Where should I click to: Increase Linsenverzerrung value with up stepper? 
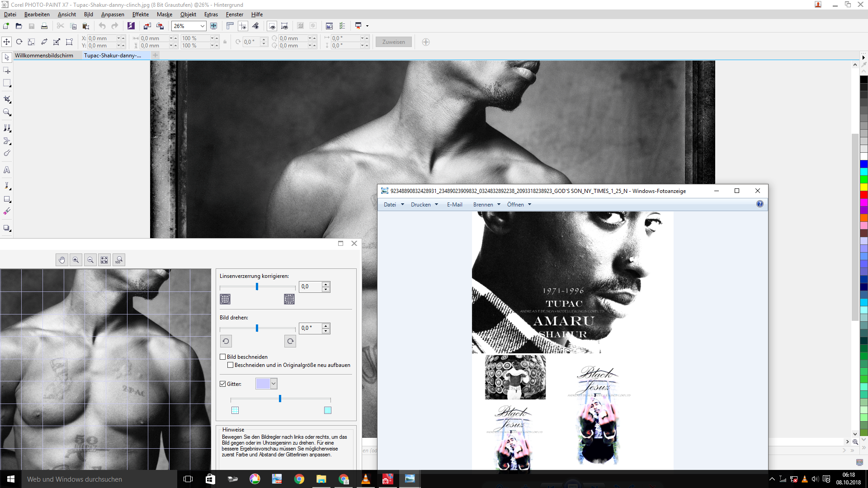click(326, 284)
